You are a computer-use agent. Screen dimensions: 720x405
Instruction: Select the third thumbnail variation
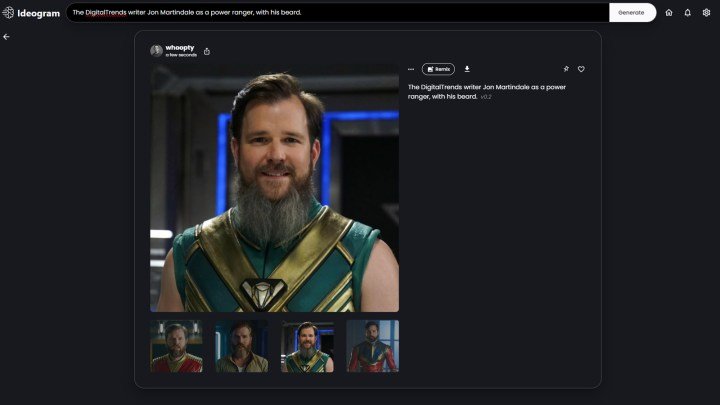click(x=307, y=346)
